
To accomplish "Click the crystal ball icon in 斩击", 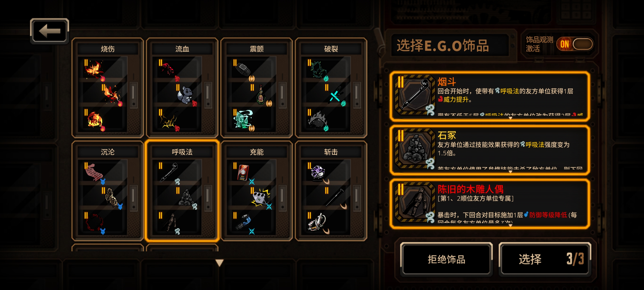I will (x=318, y=173).
